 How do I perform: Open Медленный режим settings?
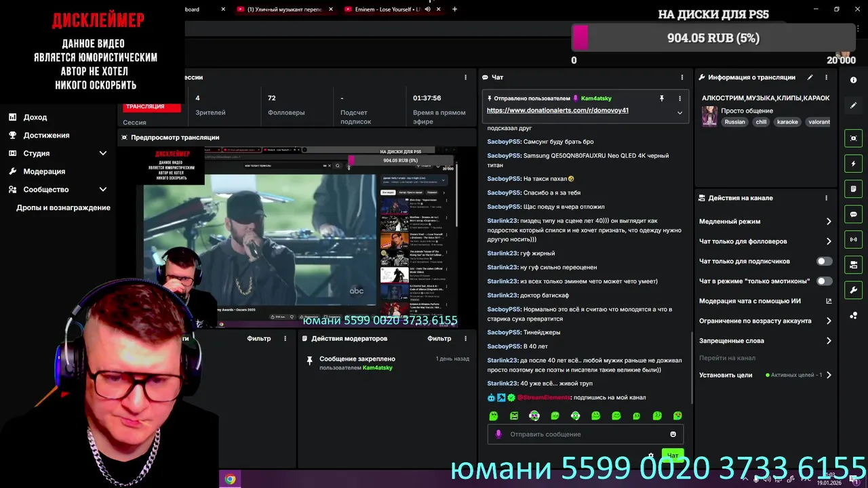click(765, 222)
